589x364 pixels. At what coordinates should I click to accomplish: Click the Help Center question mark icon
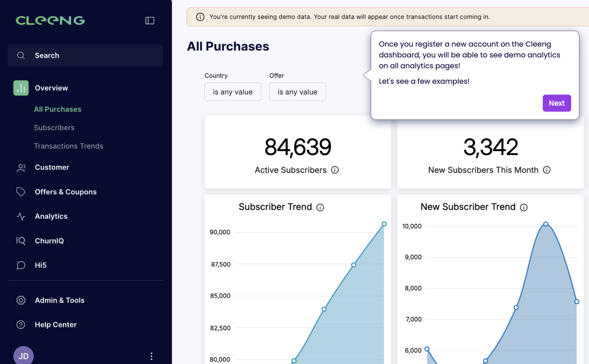coord(21,325)
